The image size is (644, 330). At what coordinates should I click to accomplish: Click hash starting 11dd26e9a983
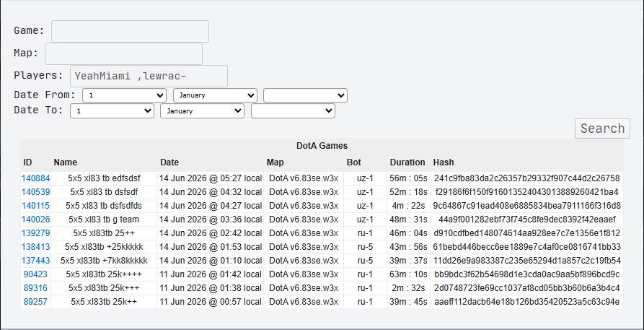pyautogui.click(x=527, y=261)
